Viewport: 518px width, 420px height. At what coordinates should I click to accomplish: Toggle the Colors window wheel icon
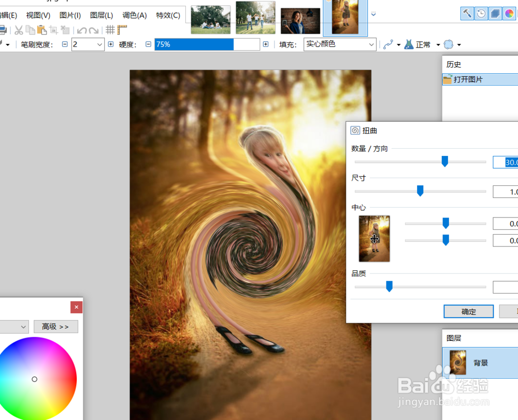click(509, 13)
